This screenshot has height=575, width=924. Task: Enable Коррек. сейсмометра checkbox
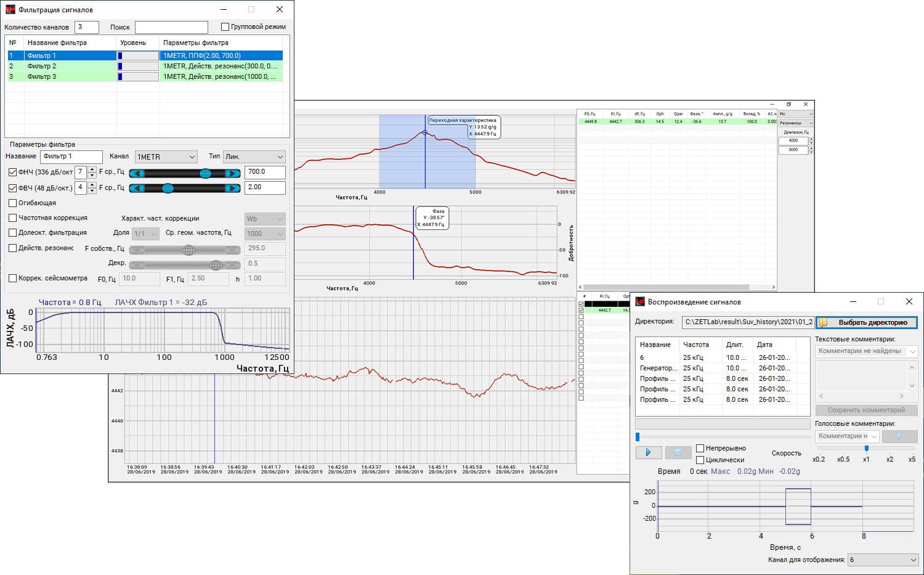[x=12, y=278]
